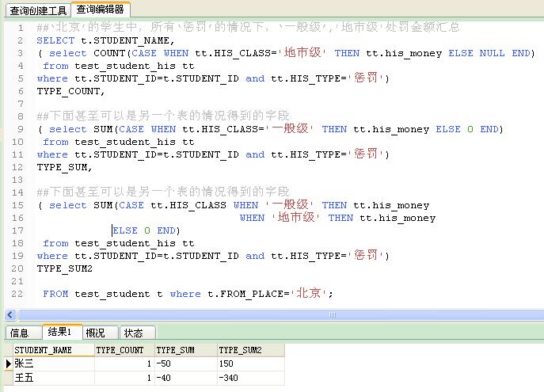Viewport: 544px width, 392px height.
Task: Click the comment text on line 1
Action: [248, 27]
